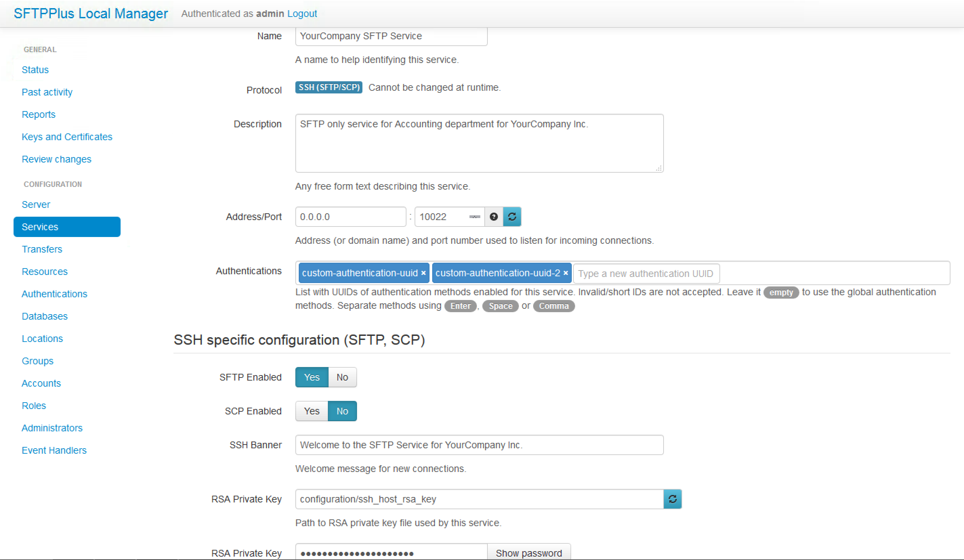Click the SSH (SFTP/SCP) protocol badge
The height and width of the screenshot is (560, 964).
(x=328, y=87)
